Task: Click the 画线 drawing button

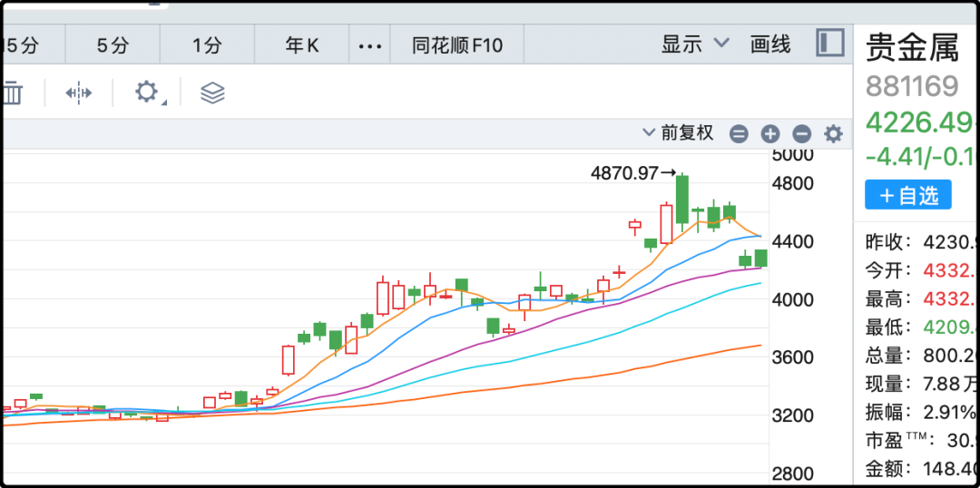Action: 770,44
